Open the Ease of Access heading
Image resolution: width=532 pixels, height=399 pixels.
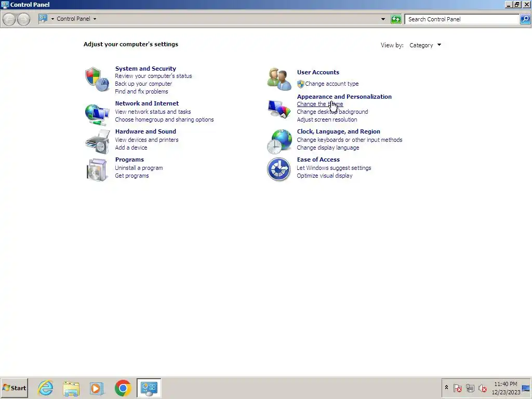pyautogui.click(x=318, y=159)
